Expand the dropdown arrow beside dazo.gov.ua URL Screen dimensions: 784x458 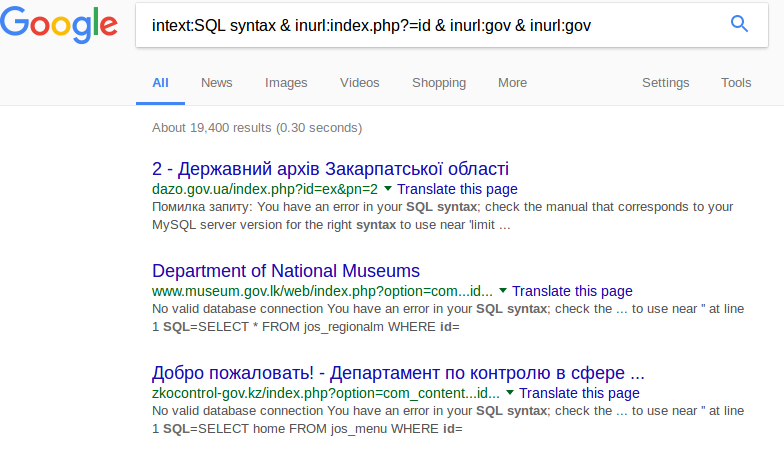(388, 188)
